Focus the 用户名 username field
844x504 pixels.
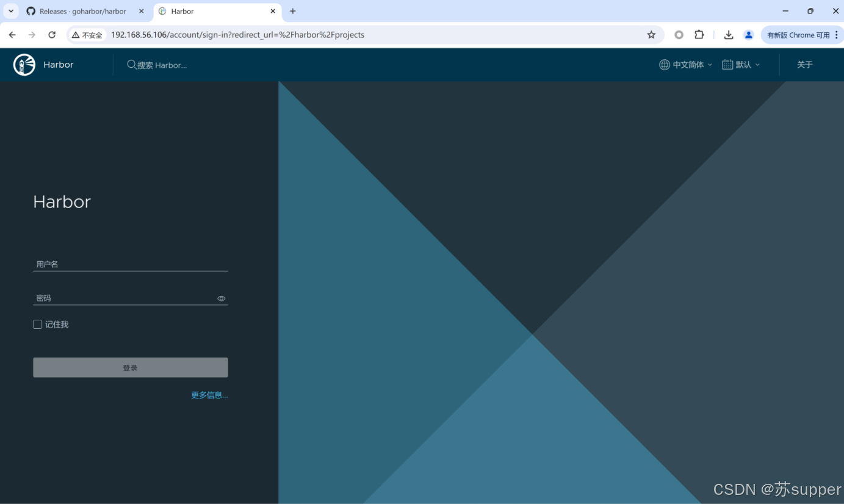pos(131,264)
